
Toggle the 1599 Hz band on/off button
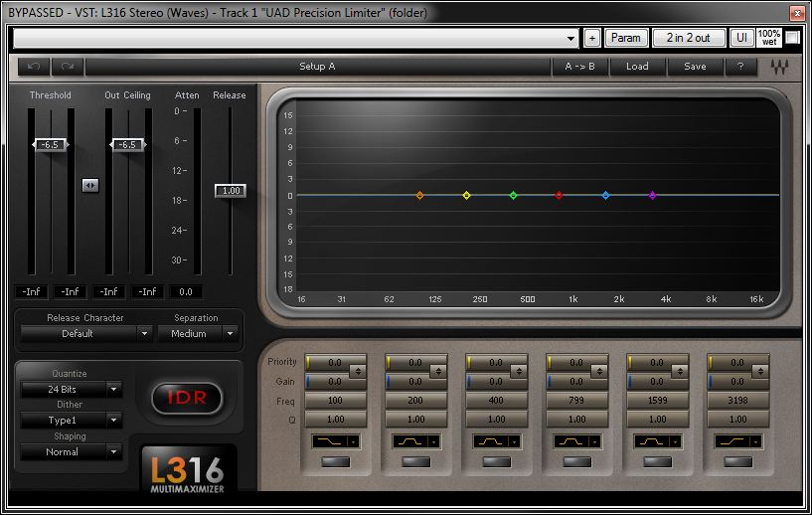[x=658, y=461]
